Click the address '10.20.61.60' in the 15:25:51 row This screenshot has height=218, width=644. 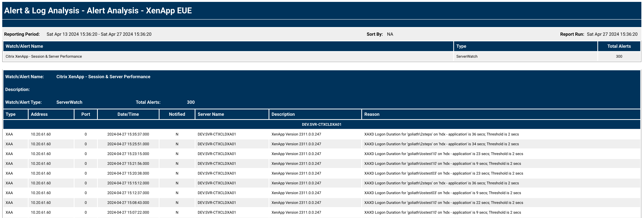tap(41, 144)
